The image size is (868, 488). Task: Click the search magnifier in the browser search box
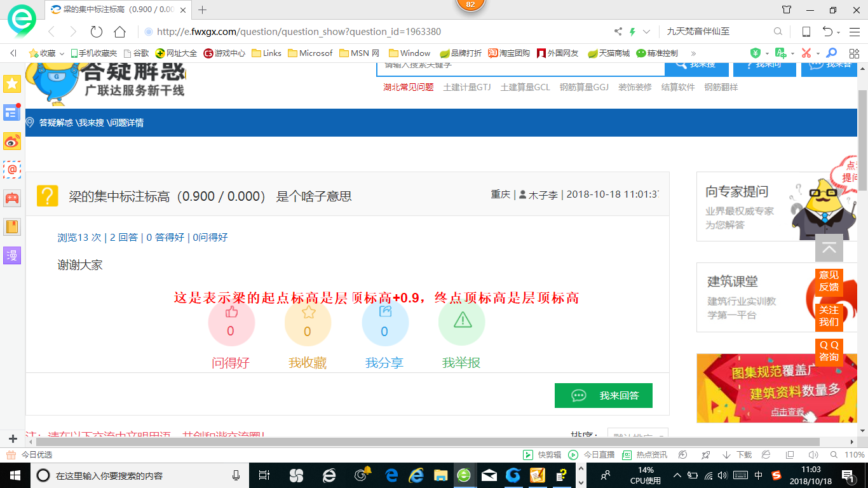click(x=778, y=32)
